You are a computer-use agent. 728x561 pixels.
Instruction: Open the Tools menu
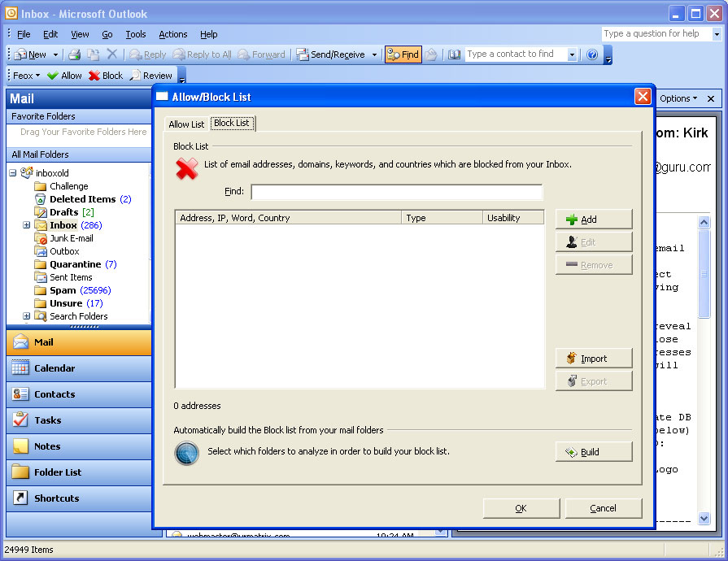click(x=136, y=34)
